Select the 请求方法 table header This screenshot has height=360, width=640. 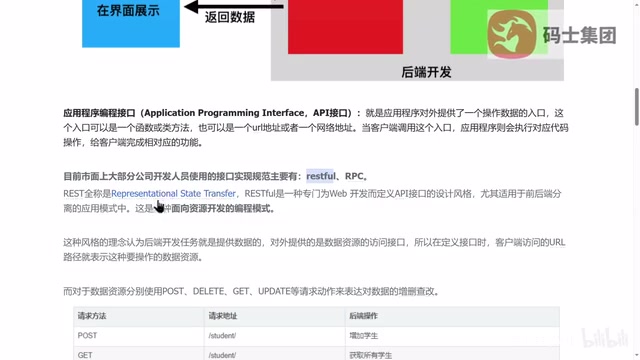pos(92,316)
